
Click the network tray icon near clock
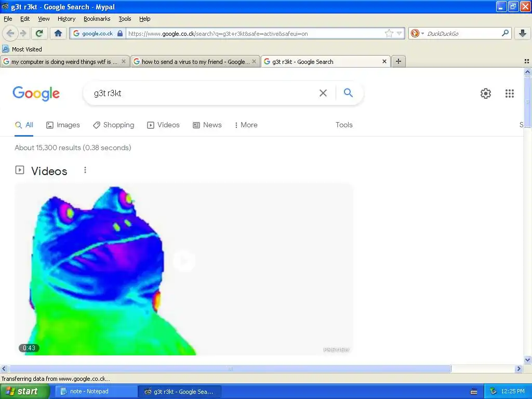pyautogui.click(x=493, y=392)
